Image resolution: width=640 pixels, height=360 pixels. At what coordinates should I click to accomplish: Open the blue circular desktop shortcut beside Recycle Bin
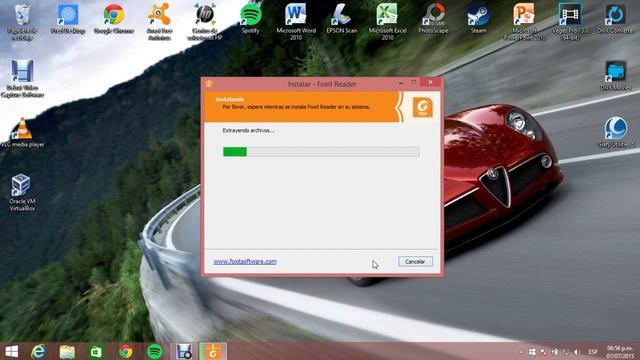coord(68,18)
